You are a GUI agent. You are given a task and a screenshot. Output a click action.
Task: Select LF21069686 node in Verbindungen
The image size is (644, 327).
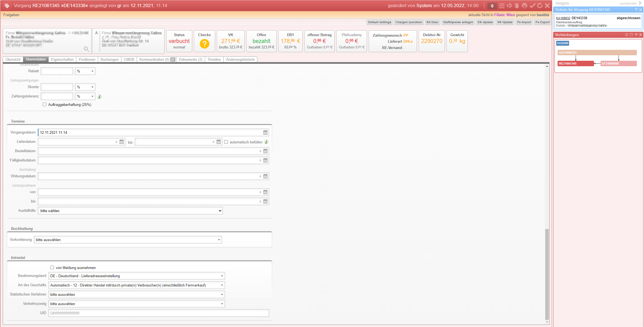[x=619, y=63]
